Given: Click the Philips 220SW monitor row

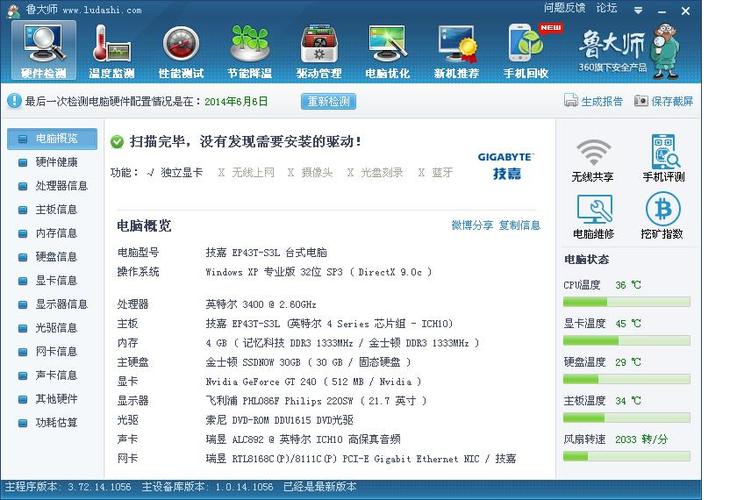Looking at the screenshot, I should pyautogui.click(x=272, y=401).
